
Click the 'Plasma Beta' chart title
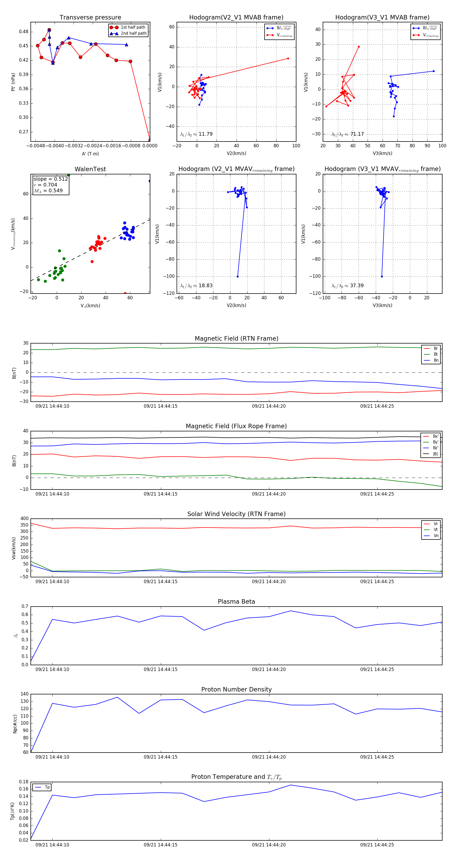tap(236, 602)
